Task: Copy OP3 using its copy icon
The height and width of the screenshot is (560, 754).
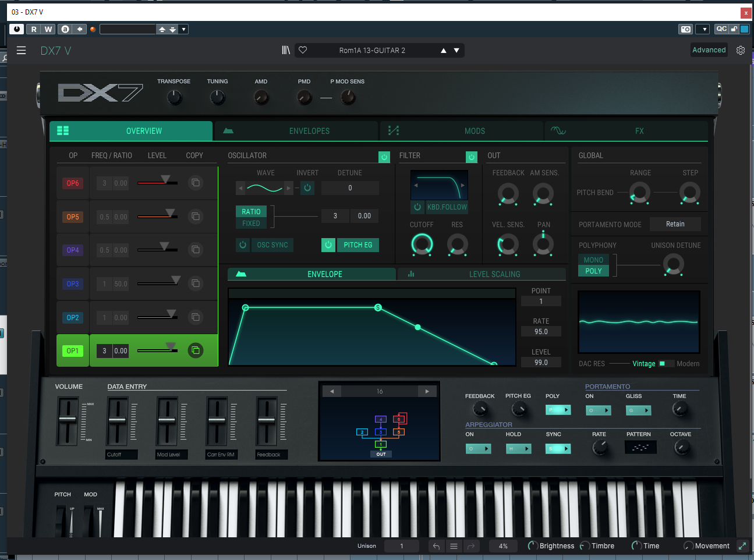Action: coord(196,283)
